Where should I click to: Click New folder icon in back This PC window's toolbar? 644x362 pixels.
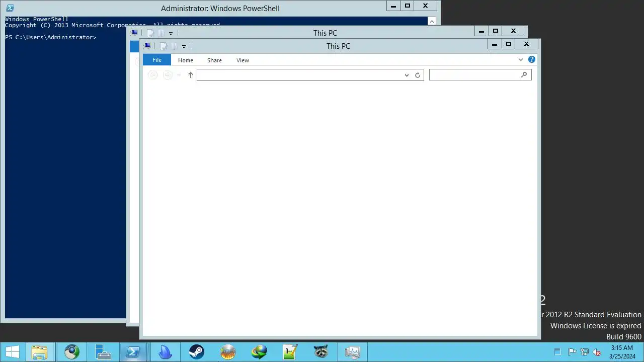point(160,33)
